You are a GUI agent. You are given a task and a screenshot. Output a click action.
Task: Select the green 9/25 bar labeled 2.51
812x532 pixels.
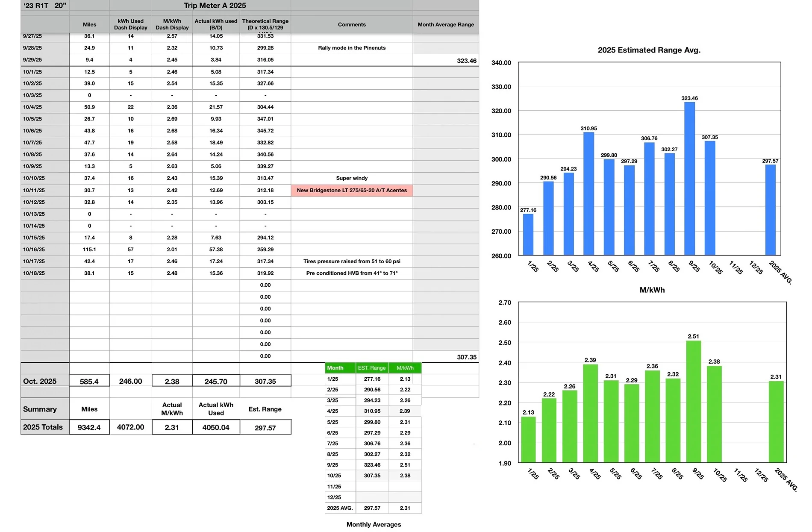[x=694, y=401]
